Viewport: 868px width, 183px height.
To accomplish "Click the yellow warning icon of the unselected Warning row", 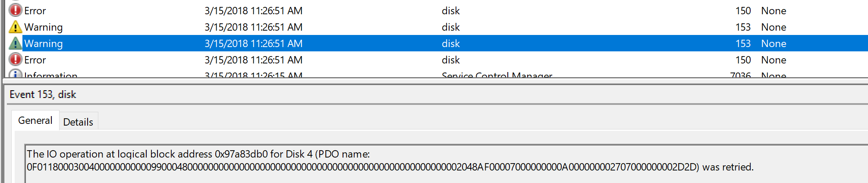I will point(16,27).
